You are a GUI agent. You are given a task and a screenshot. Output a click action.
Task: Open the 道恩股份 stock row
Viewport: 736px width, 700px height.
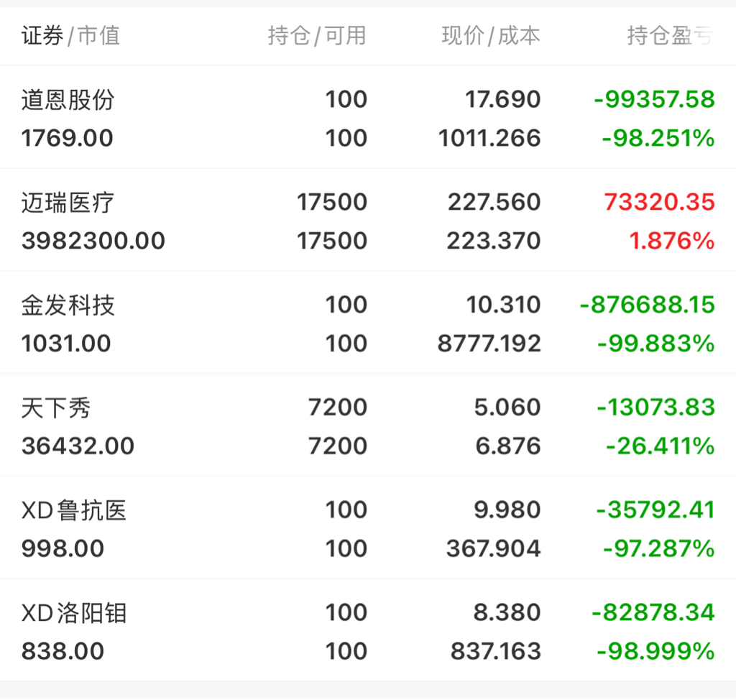[x=368, y=117]
